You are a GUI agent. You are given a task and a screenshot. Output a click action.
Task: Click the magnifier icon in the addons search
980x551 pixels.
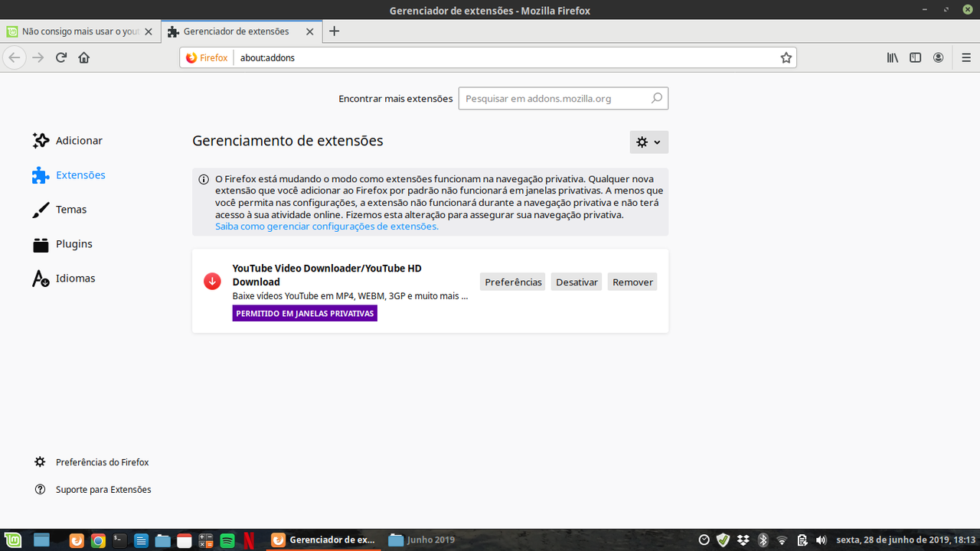tap(657, 98)
